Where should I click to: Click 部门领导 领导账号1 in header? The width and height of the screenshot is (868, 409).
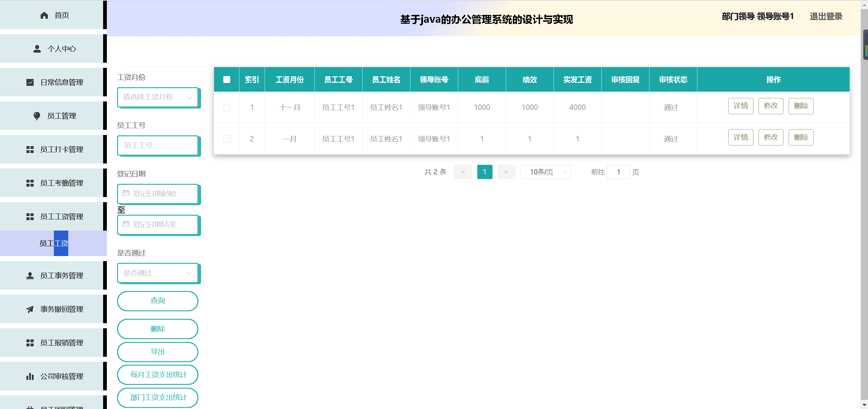758,17
